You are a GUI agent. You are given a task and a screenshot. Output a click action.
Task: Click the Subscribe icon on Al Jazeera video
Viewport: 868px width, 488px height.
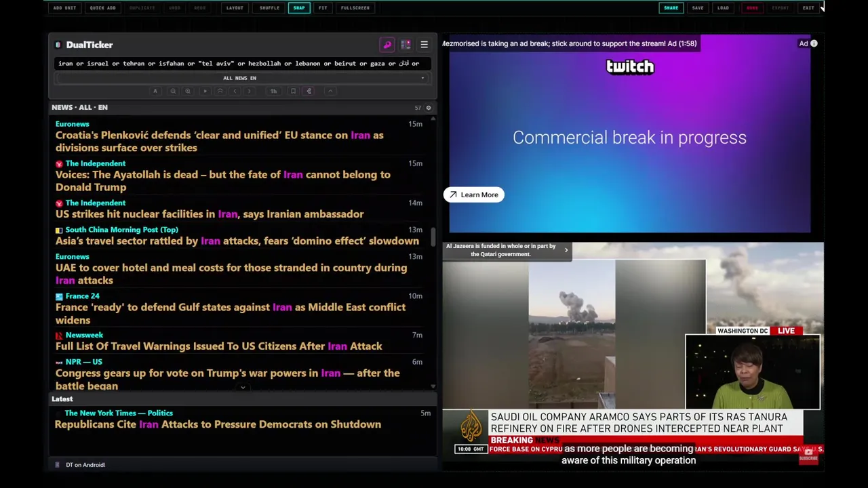point(808,455)
